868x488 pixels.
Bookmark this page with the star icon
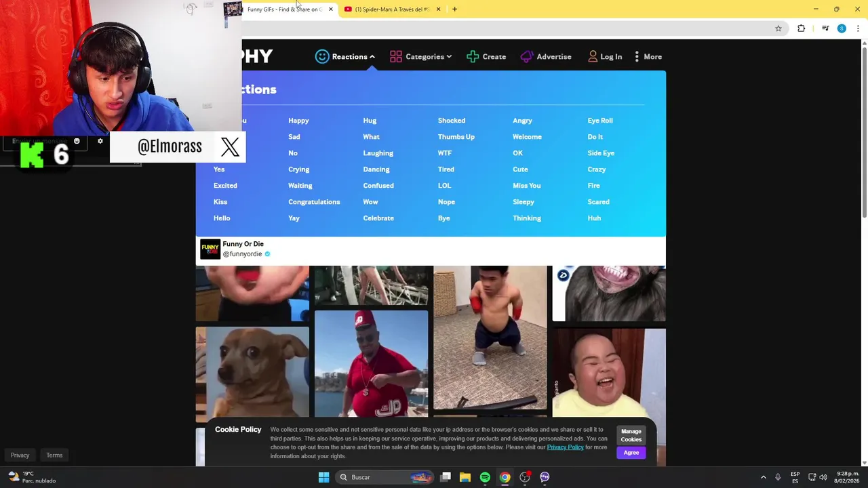coord(778,28)
